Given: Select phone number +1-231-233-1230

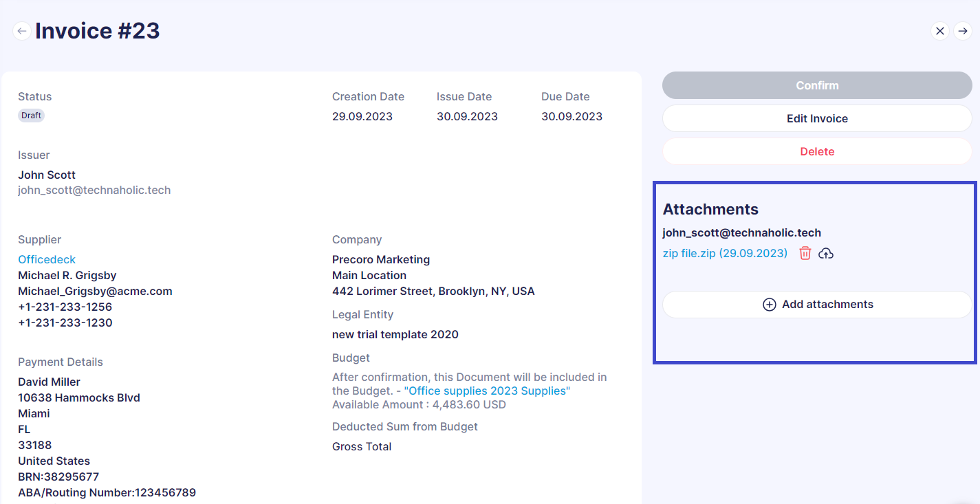Looking at the screenshot, I should point(65,322).
